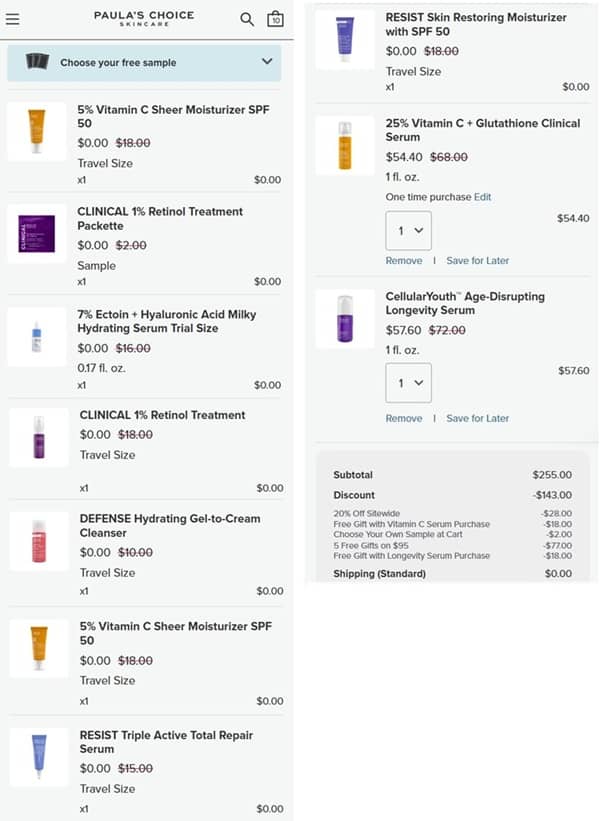Open the 25% Vitamin C + Glutathione Clinical Serum title
Image resolution: width=600 pixels, height=821 pixels.
pyautogui.click(x=483, y=130)
